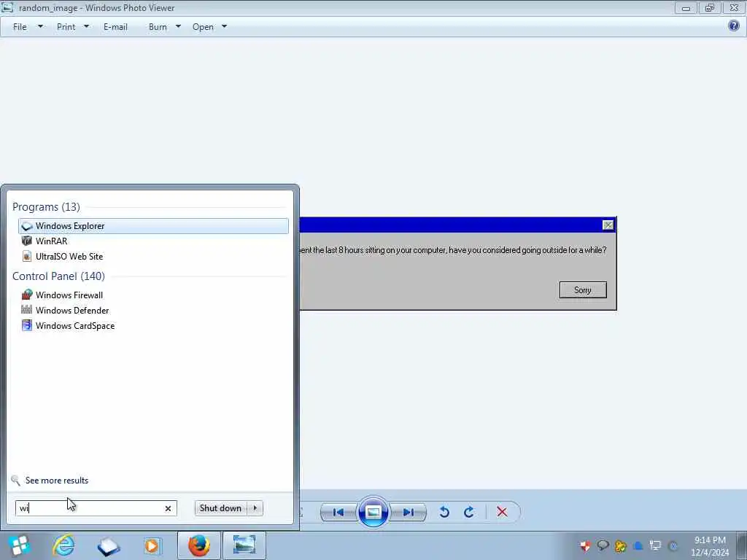Clear the search box with X
This screenshot has height=560, width=747.
click(x=168, y=508)
